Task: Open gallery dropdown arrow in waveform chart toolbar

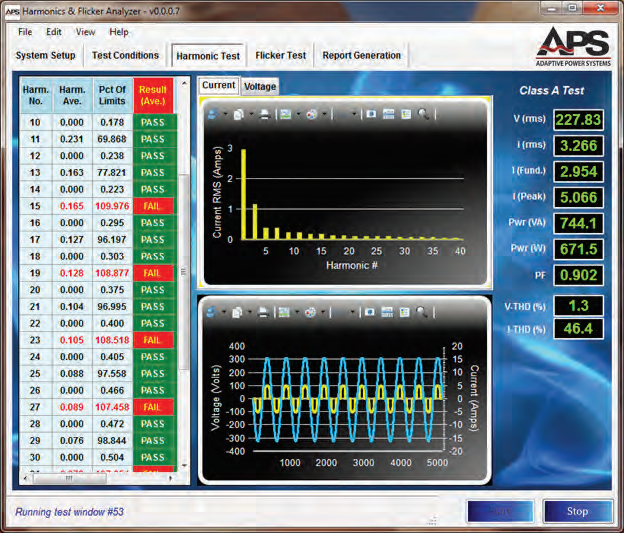Action: pos(296,312)
